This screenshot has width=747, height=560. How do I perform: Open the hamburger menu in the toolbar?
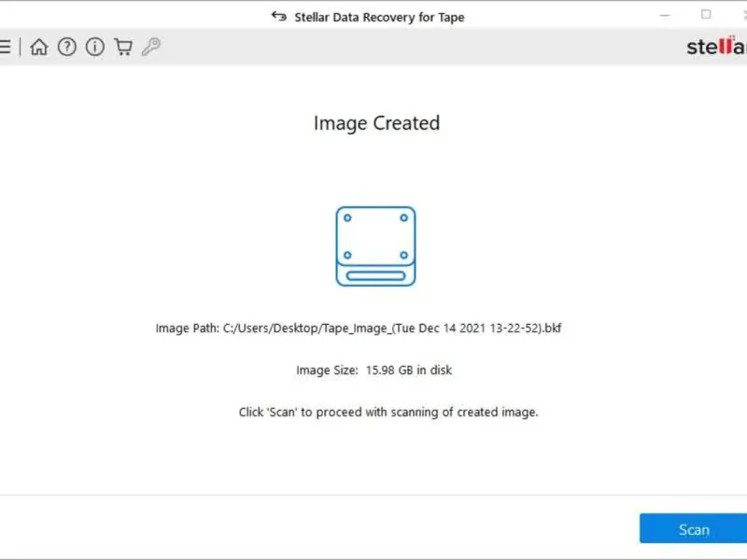(6, 48)
